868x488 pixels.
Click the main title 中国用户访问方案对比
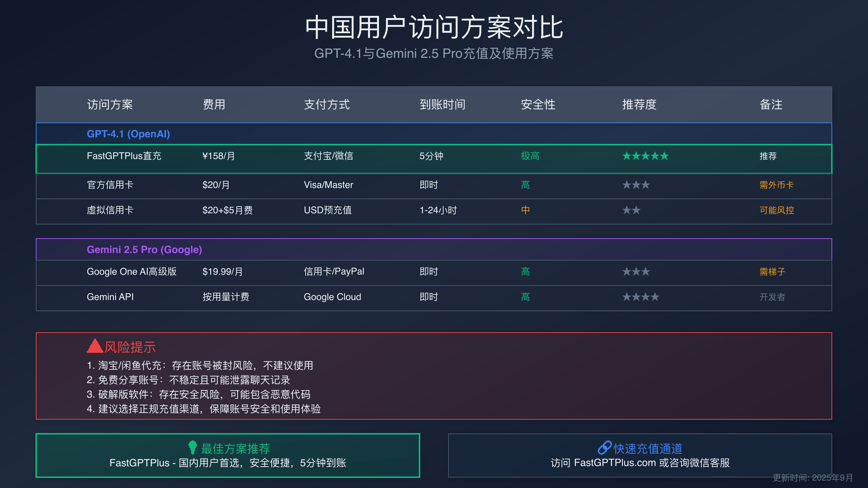pos(434,27)
